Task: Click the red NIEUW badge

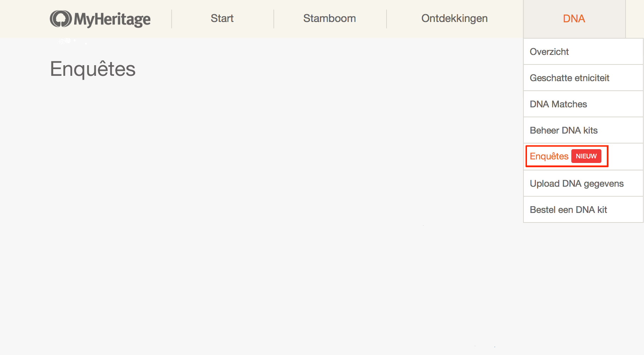Action: (x=586, y=156)
